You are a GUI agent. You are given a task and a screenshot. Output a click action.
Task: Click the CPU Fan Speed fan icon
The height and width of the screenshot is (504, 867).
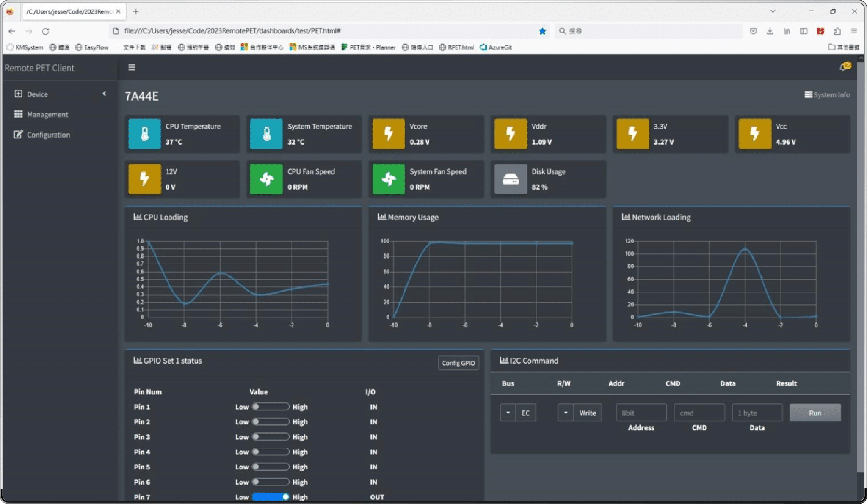[265, 179]
